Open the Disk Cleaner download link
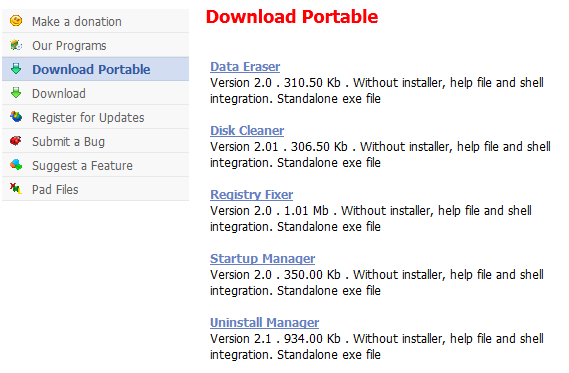The height and width of the screenshot is (373, 569). 247,131
